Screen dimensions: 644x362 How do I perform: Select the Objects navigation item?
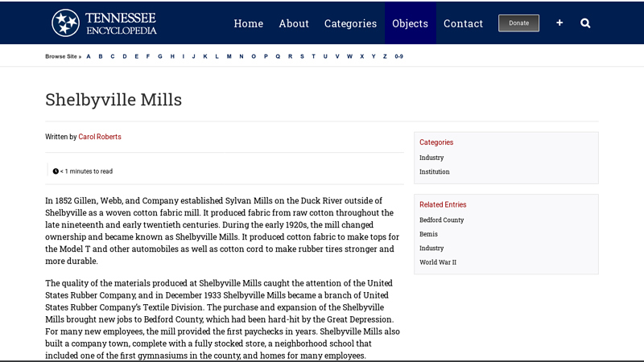click(410, 23)
